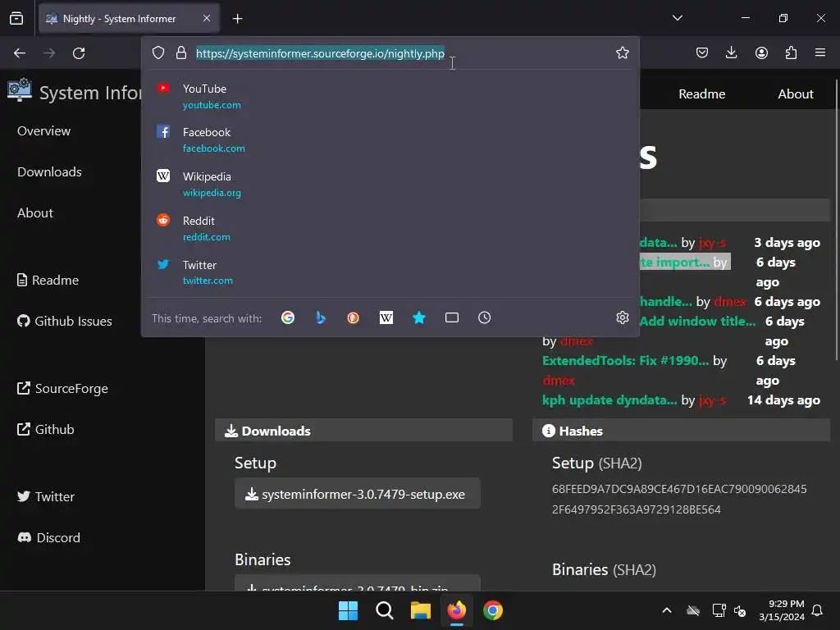
Task: Open SourceForge external link
Action: (62, 388)
